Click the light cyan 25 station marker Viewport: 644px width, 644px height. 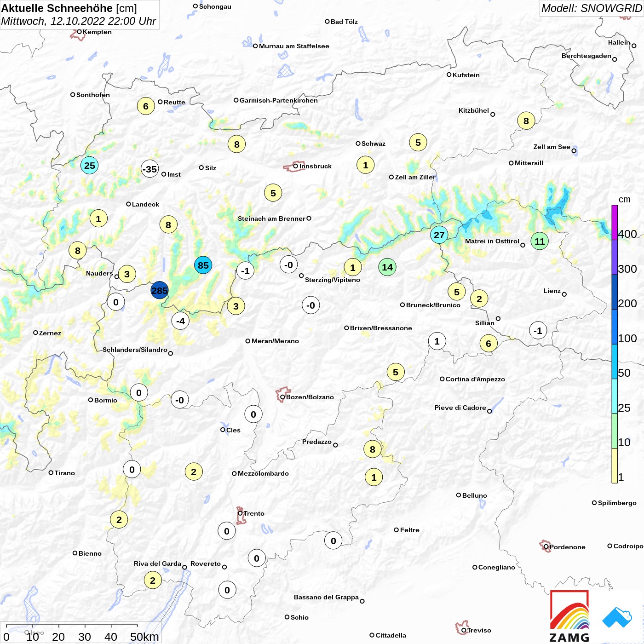click(x=90, y=165)
